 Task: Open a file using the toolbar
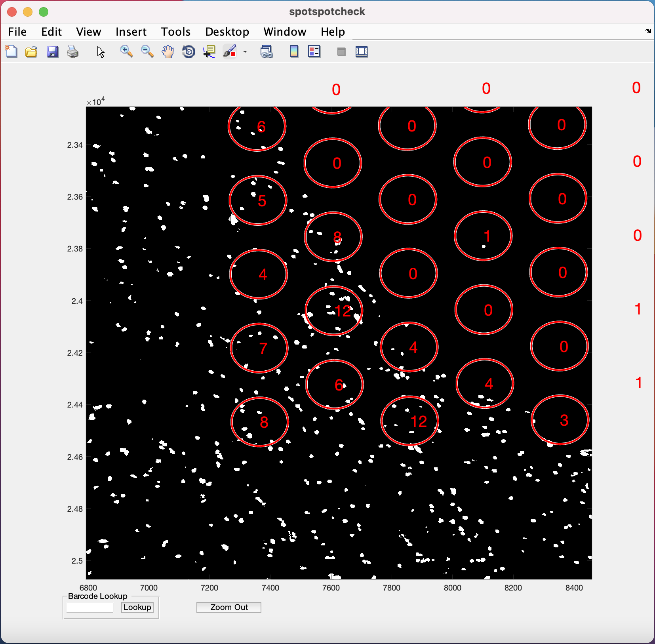click(x=31, y=51)
